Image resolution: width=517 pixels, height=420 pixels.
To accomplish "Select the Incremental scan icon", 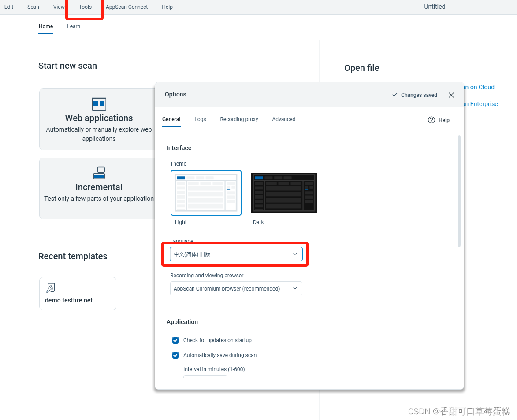I will coord(99,173).
